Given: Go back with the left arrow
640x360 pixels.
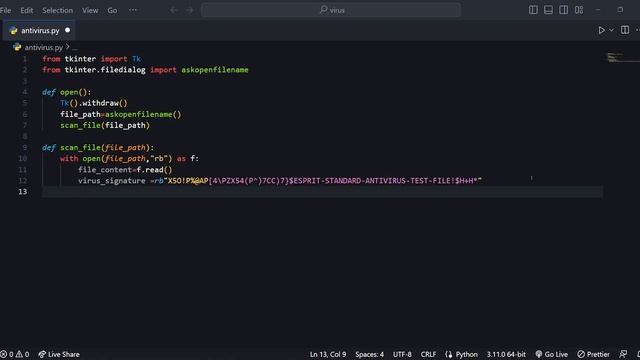Looking at the screenshot, I should click(x=174, y=10).
